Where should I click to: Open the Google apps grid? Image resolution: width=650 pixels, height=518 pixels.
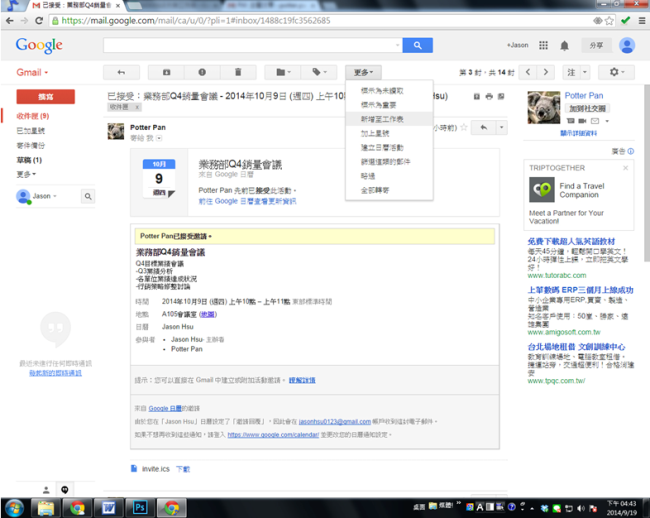pyautogui.click(x=543, y=45)
